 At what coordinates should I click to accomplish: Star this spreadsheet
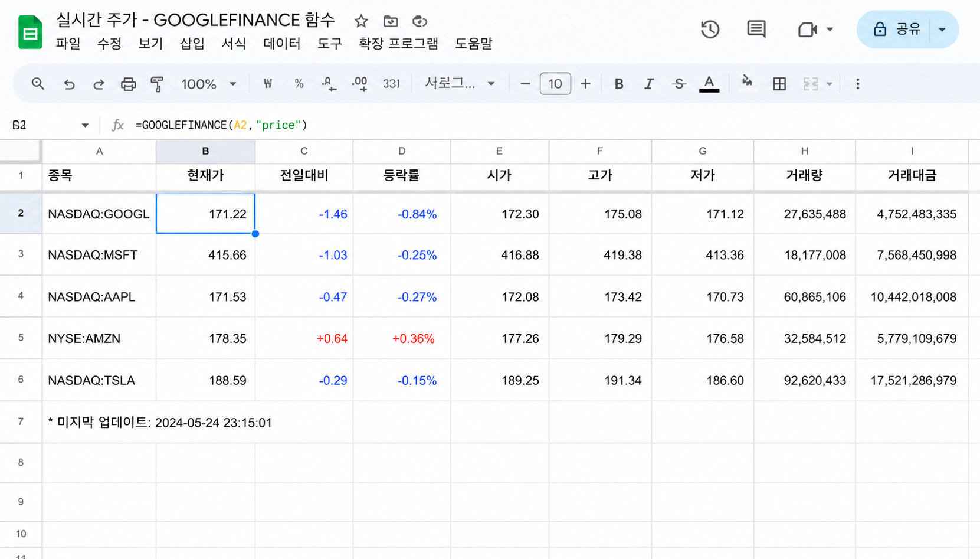(361, 21)
